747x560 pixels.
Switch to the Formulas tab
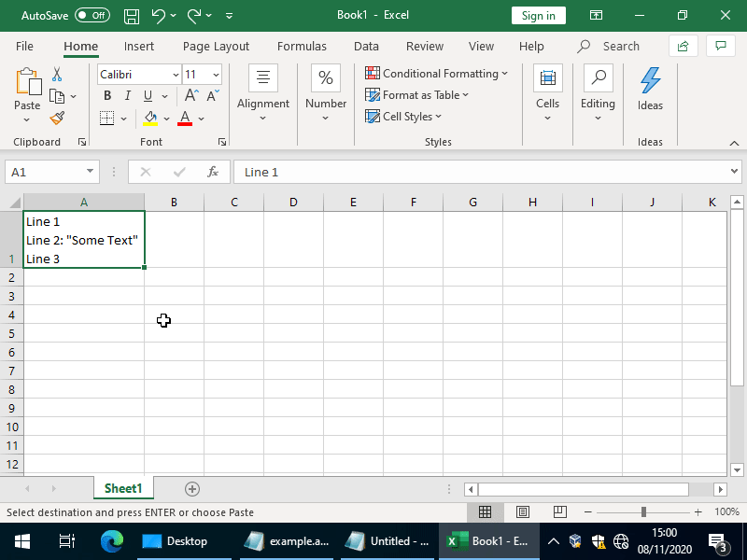click(302, 46)
